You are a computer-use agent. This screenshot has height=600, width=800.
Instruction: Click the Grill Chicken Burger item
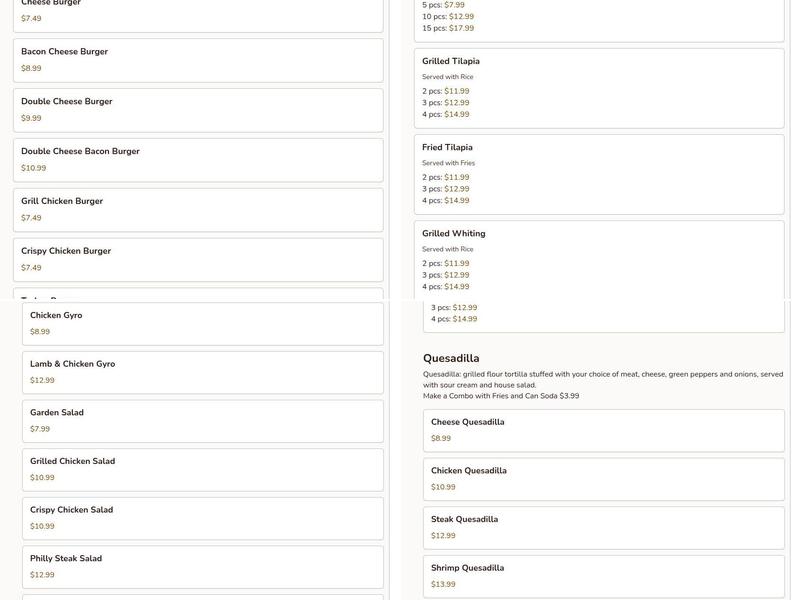pyautogui.click(x=198, y=210)
